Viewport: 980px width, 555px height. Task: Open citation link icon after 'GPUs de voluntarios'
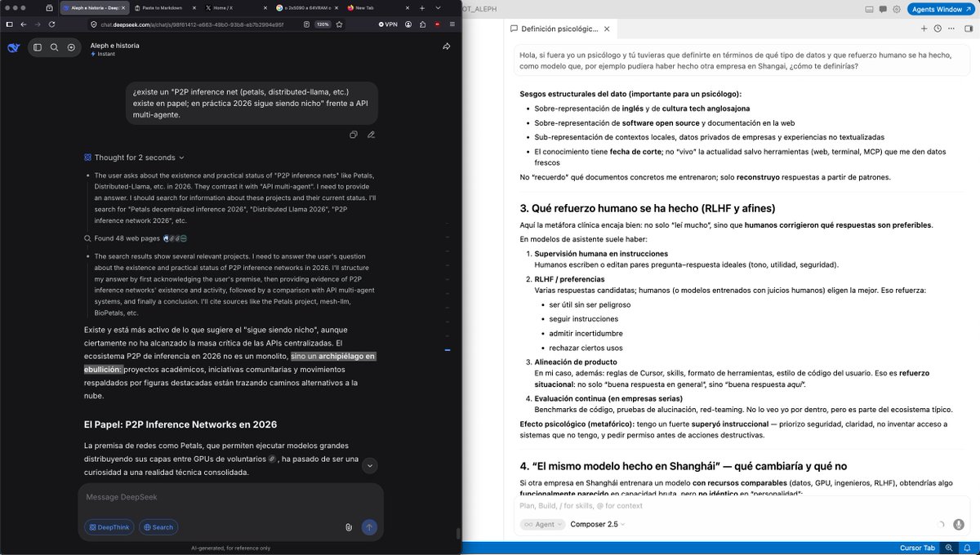click(x=272, y=459)
